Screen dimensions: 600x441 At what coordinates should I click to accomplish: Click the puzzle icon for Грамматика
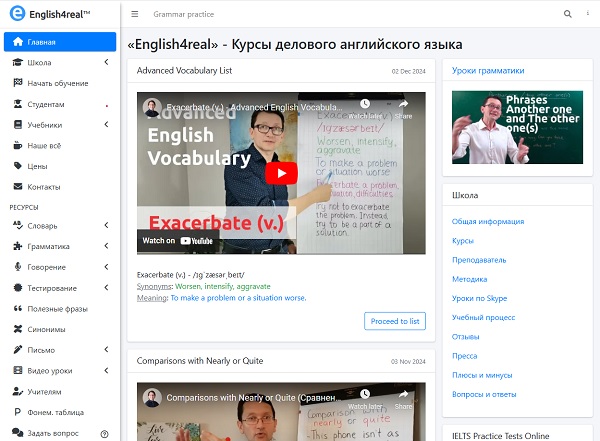(x=18, y=246)
